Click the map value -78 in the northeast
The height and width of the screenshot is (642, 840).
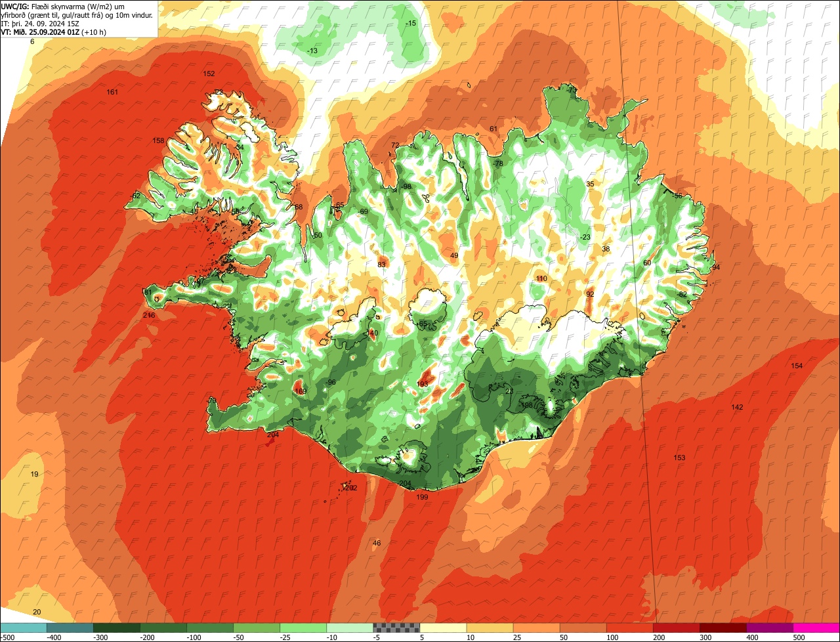pyautogui.click(x=498, y=163)
